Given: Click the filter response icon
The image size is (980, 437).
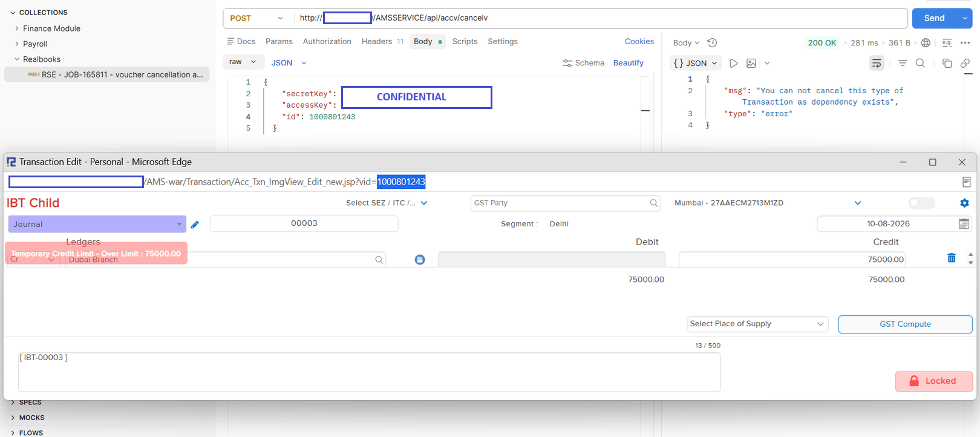Looking at the screenshot, I should coord(903,63).
